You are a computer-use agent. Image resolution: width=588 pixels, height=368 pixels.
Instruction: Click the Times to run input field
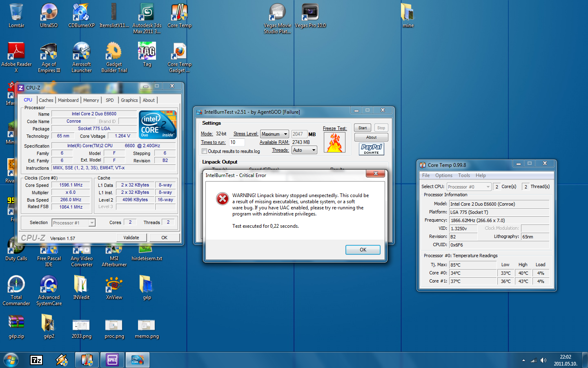(x=237, y=142)
